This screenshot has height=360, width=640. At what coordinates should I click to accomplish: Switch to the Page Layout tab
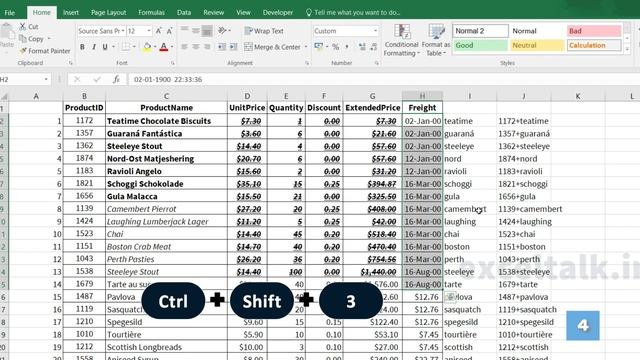109,13
